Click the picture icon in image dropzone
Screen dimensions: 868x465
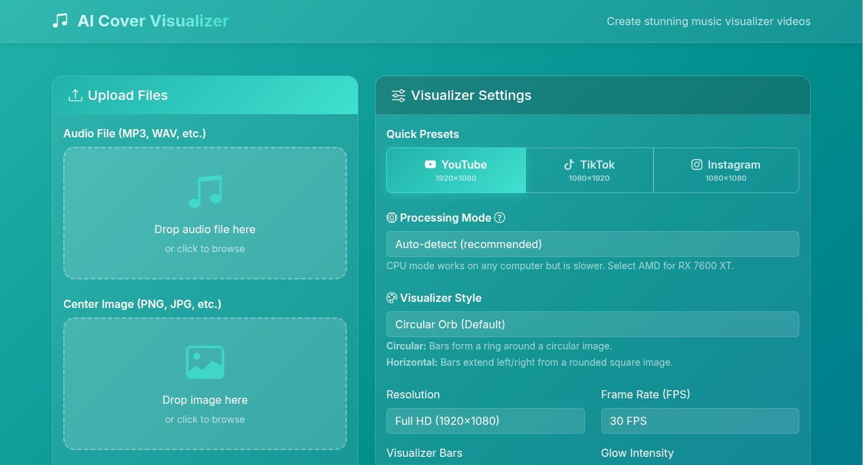205,362
